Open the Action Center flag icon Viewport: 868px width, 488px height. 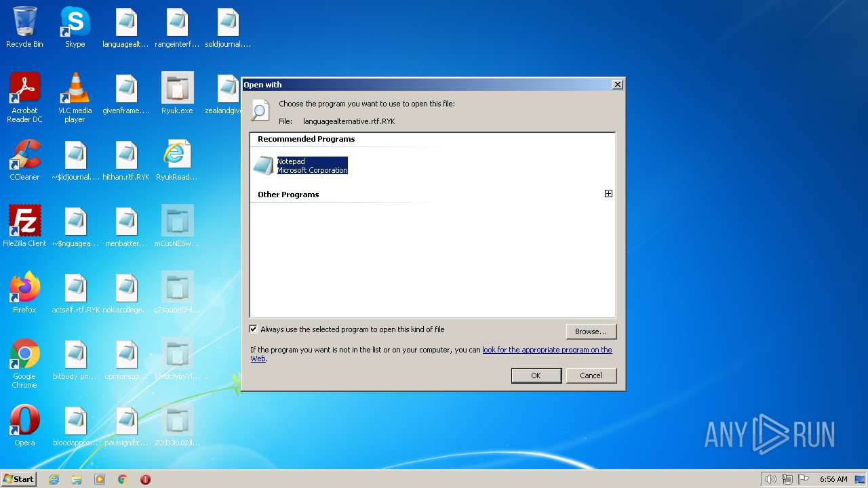tap(804, 479)
